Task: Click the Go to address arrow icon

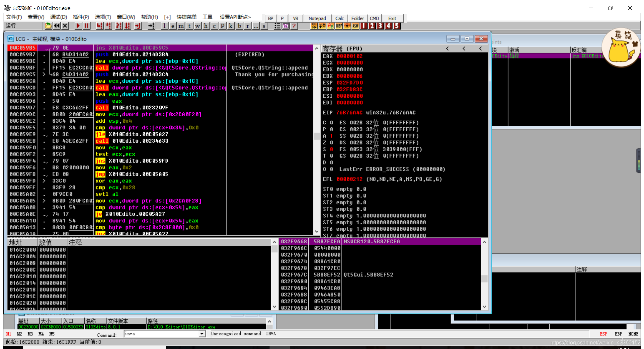Action: [x=151, y=26]
